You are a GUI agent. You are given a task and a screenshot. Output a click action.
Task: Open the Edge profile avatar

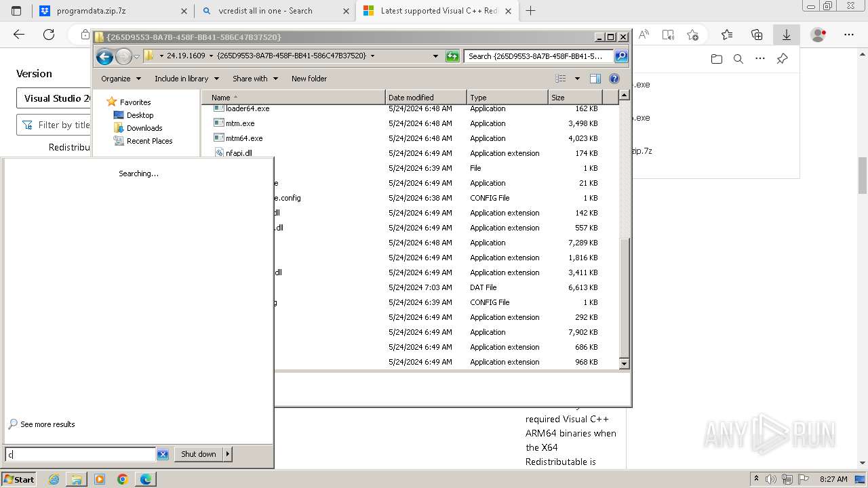pyautogui.click(x=818, y=35)
